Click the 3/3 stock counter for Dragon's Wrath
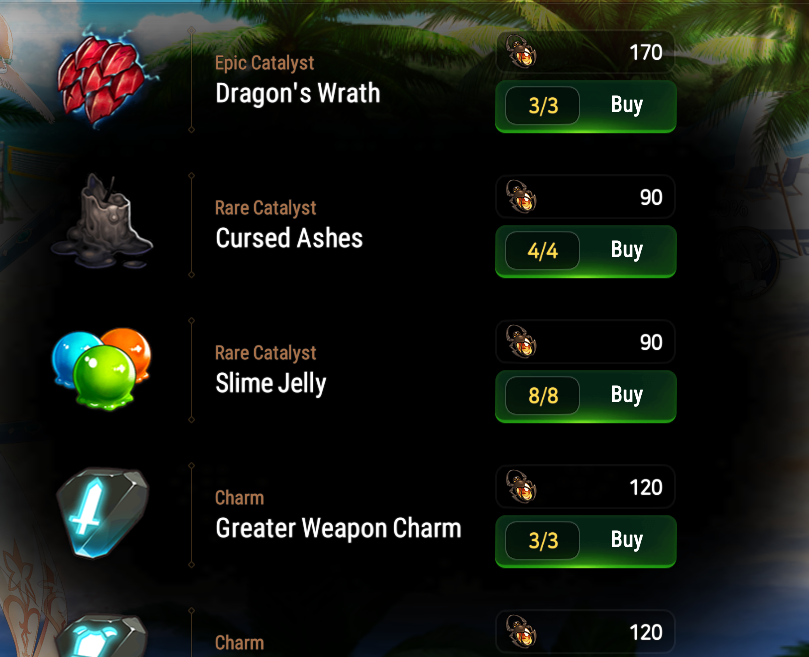This screenshot has height=657, width=809. tap(543, 106)
